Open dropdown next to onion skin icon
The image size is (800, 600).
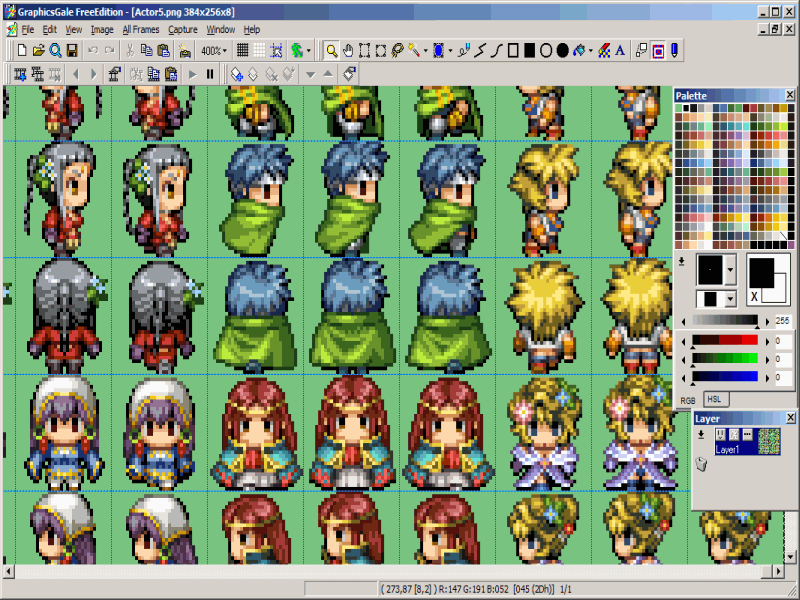pyautogui.click(x=309, y=51)
